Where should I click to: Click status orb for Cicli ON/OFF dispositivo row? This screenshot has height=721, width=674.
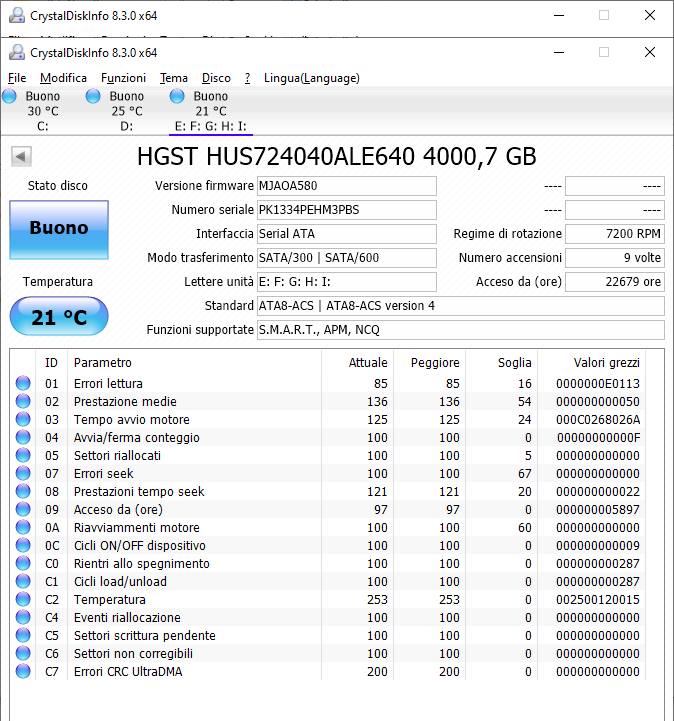coord(23,545)
